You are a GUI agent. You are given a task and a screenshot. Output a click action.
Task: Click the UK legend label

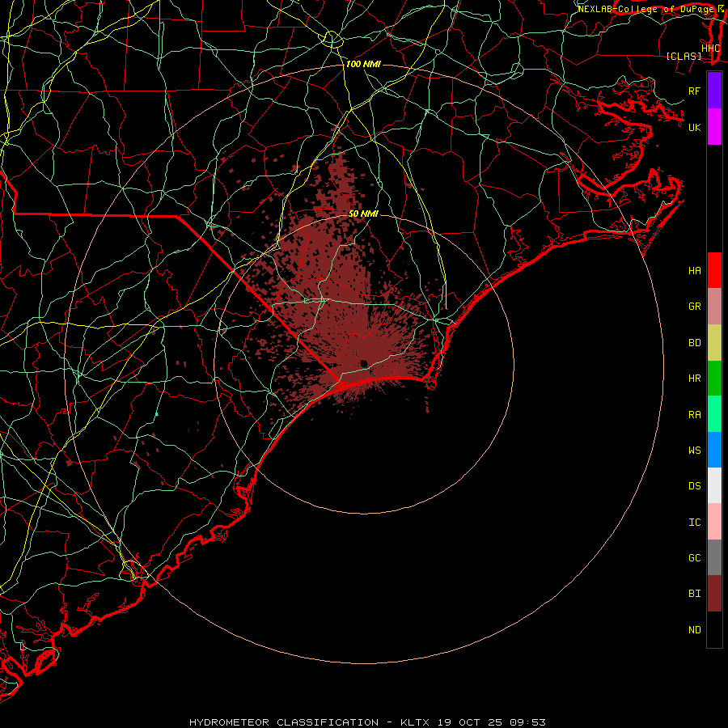coord(695,127)
